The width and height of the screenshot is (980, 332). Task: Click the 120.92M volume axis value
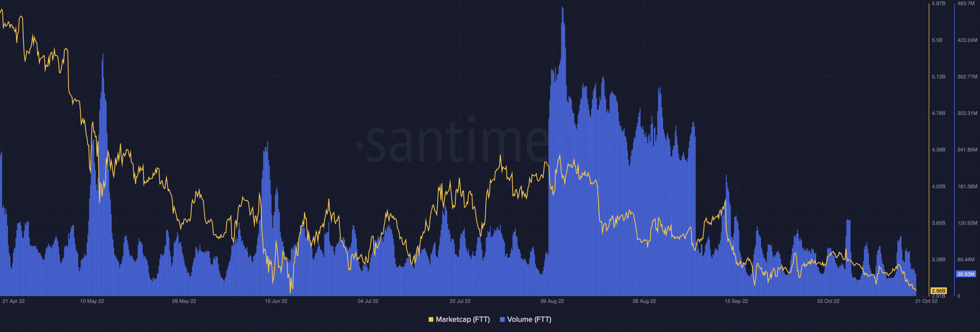point(967,223)
